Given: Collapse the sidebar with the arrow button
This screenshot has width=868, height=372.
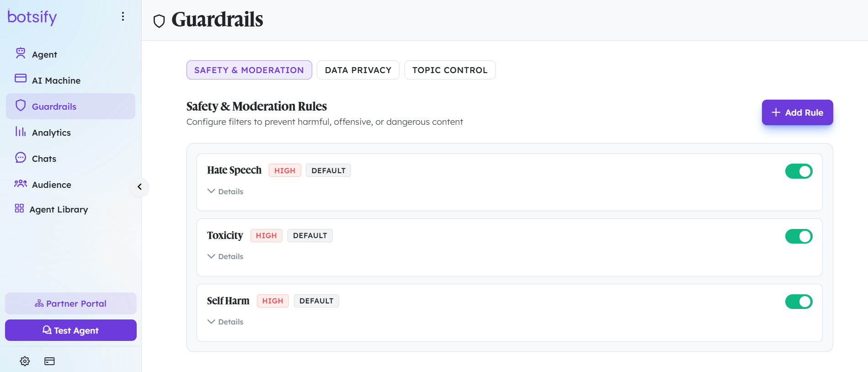Looking at the screenshot, I should click(139, 187).
